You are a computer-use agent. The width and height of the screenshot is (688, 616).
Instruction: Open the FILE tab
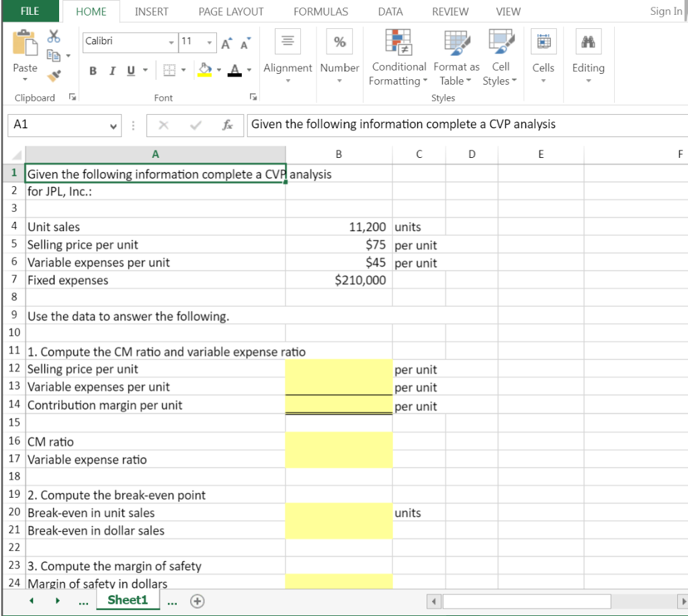[x=30, y=11]
